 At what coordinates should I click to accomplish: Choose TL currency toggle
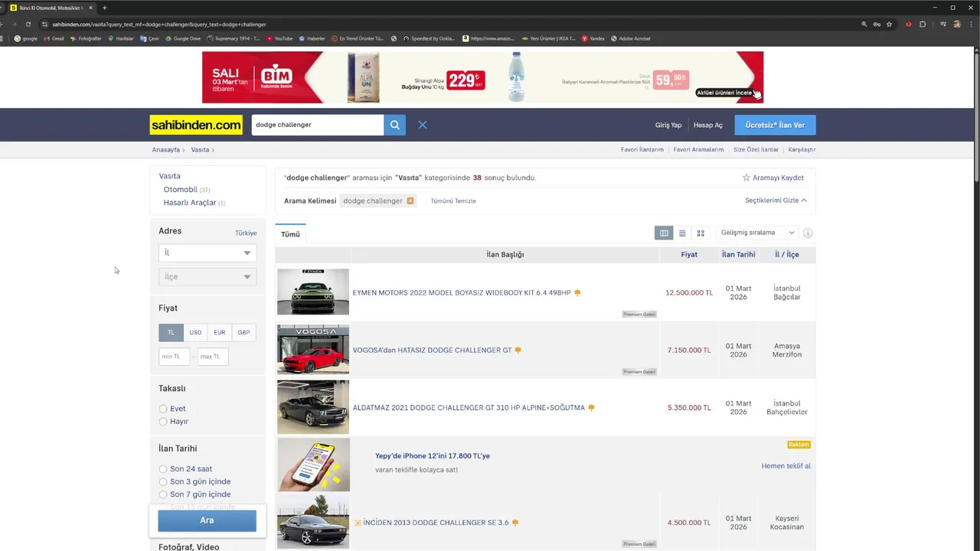pos(171,332)
